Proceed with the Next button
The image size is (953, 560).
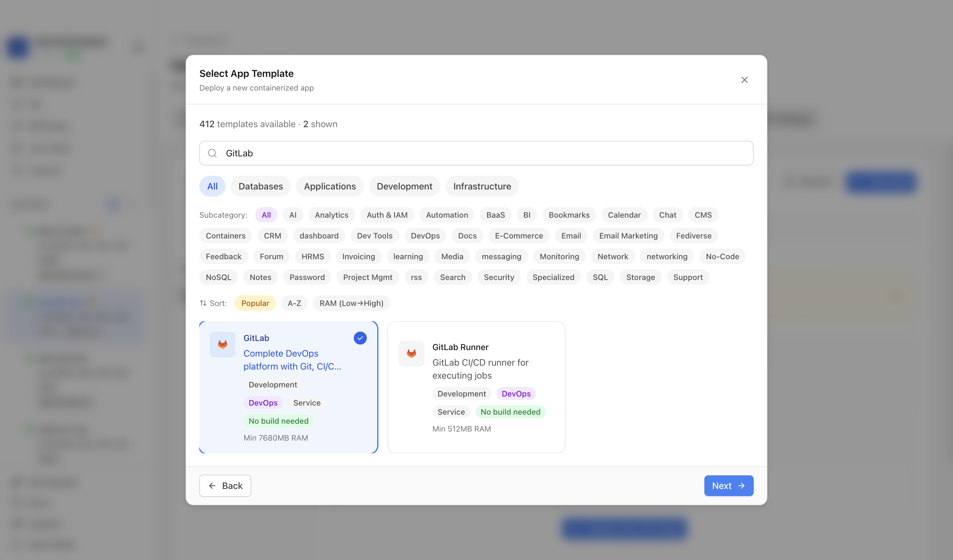tap(728, 486)
